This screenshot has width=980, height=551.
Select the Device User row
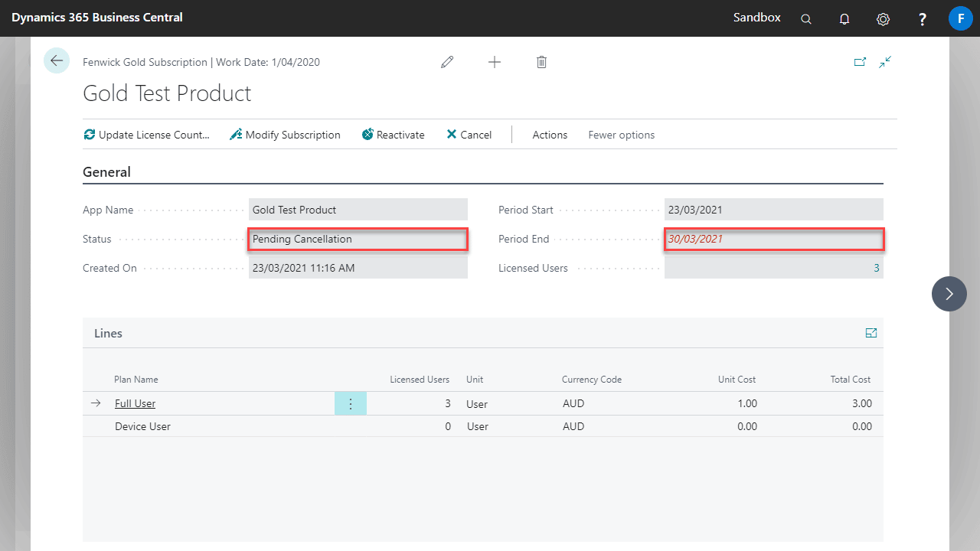482,426
